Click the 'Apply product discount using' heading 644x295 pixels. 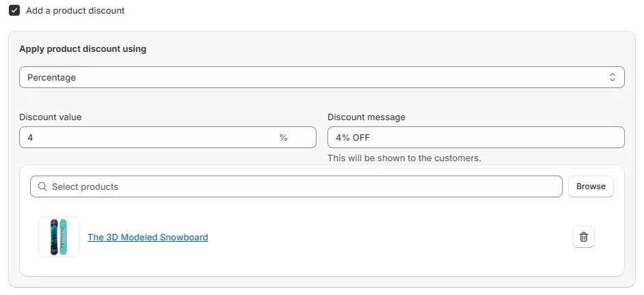(x=83, y=49)
